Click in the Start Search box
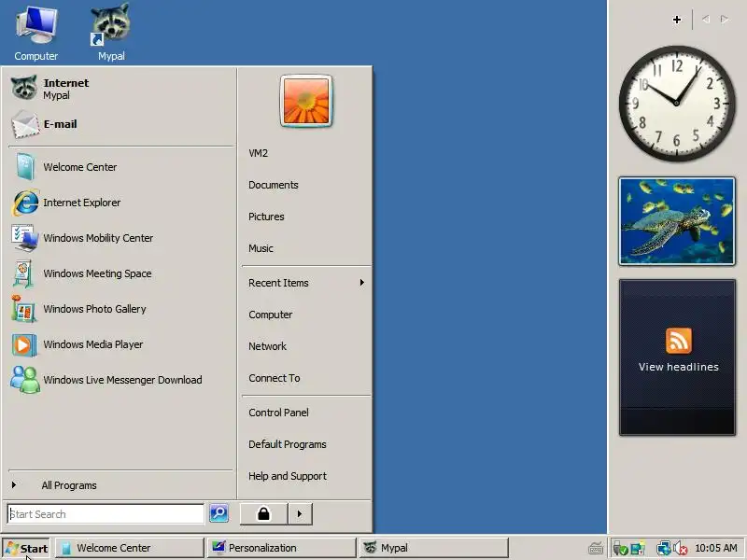Screen dimensions: 747x560 click(106, 514)
